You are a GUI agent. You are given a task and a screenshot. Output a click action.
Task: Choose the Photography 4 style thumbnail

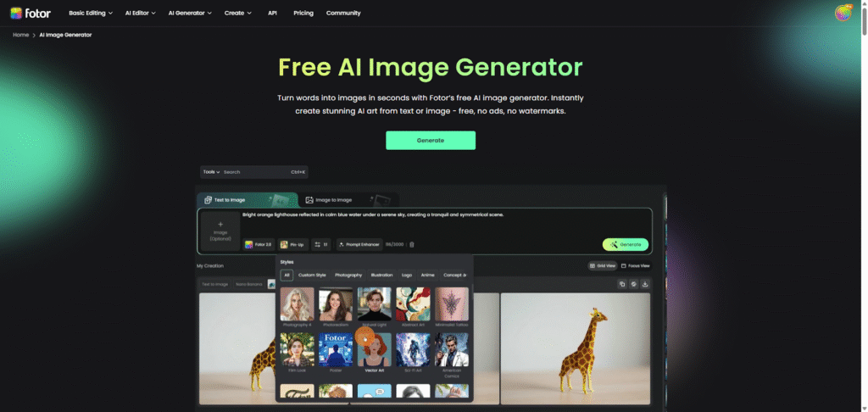coord(298,304)
